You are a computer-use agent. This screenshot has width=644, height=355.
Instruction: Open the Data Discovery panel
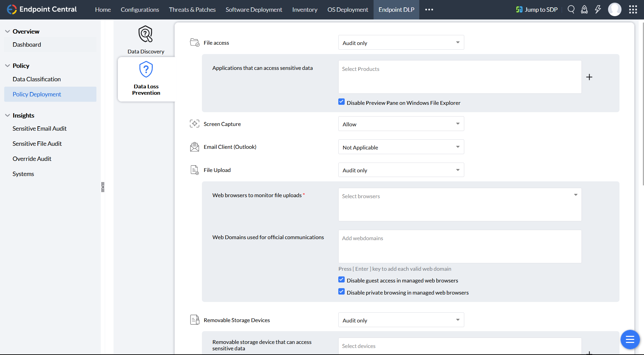(x=145, y=39)
